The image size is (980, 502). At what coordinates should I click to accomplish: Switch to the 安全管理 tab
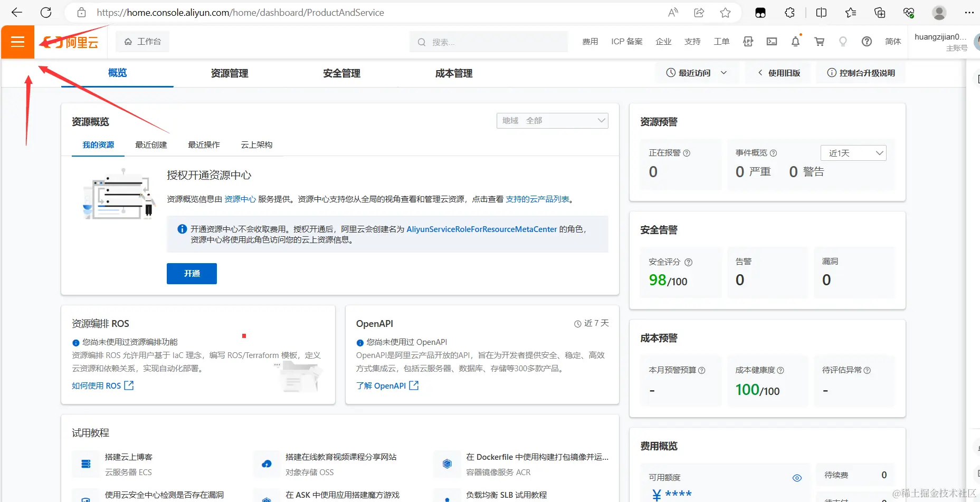[x=342, y=73]
